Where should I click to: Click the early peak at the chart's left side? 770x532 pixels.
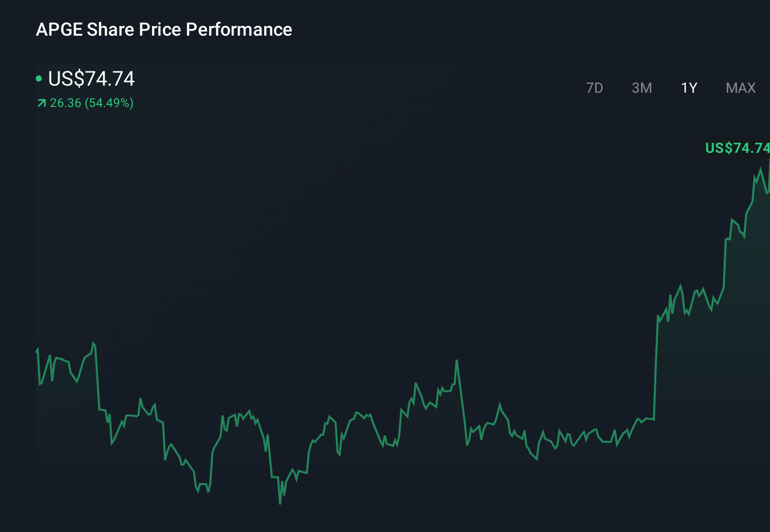[x=93, y=342]
